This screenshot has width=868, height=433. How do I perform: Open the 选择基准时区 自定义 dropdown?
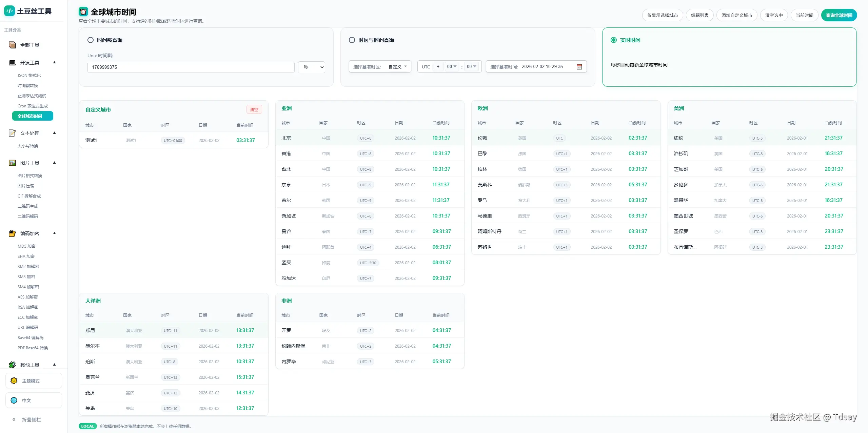coord(397,67)
